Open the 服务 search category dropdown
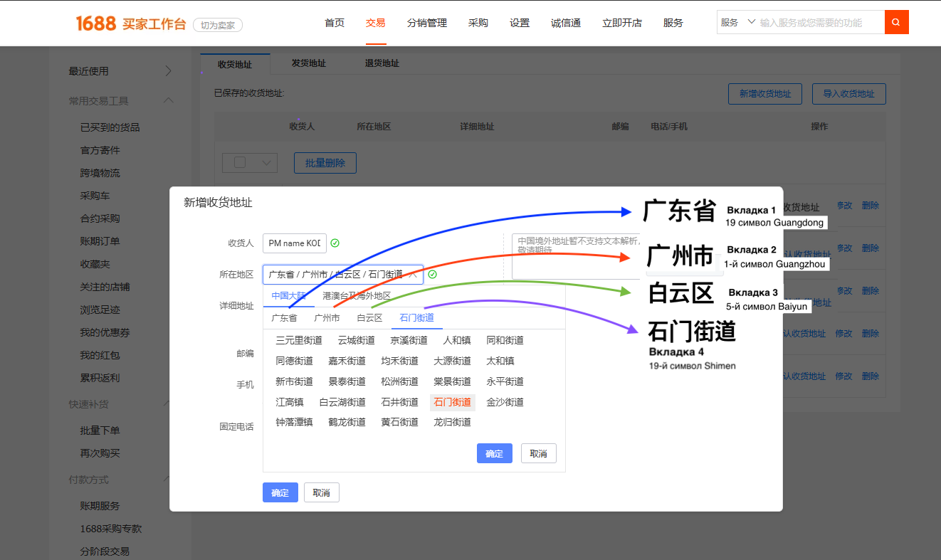 (738, 23)
